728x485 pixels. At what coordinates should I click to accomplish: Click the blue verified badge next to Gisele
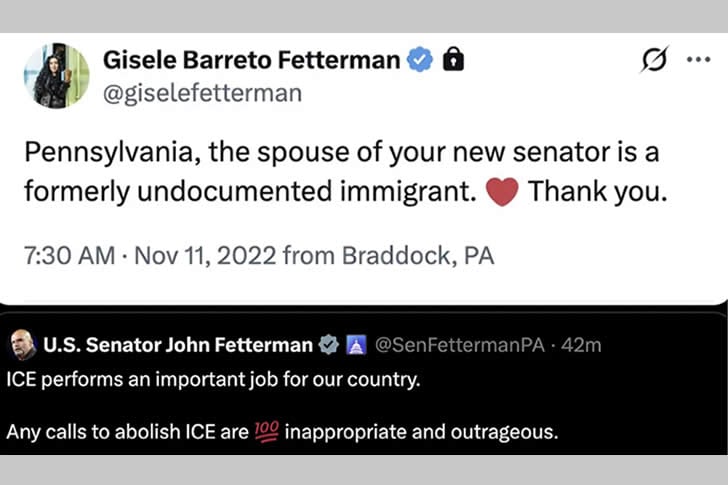point(420,60)
